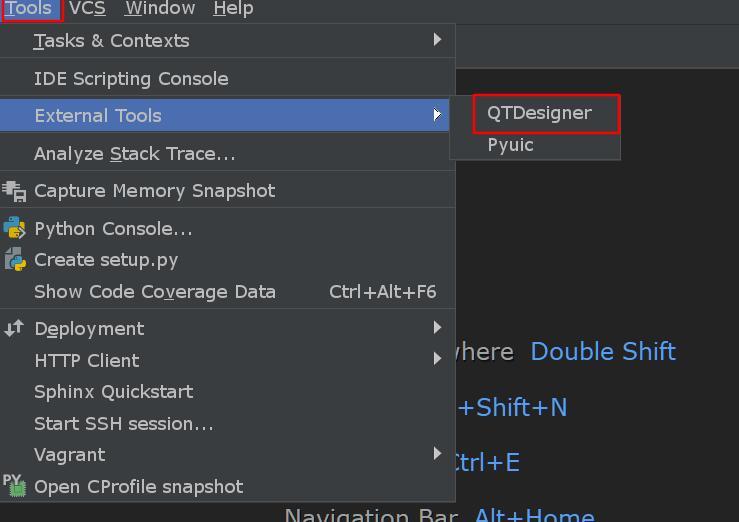Expand the Vagrant submenu arrow
Viewport: 739px width, 522px height.
[437, 453]
